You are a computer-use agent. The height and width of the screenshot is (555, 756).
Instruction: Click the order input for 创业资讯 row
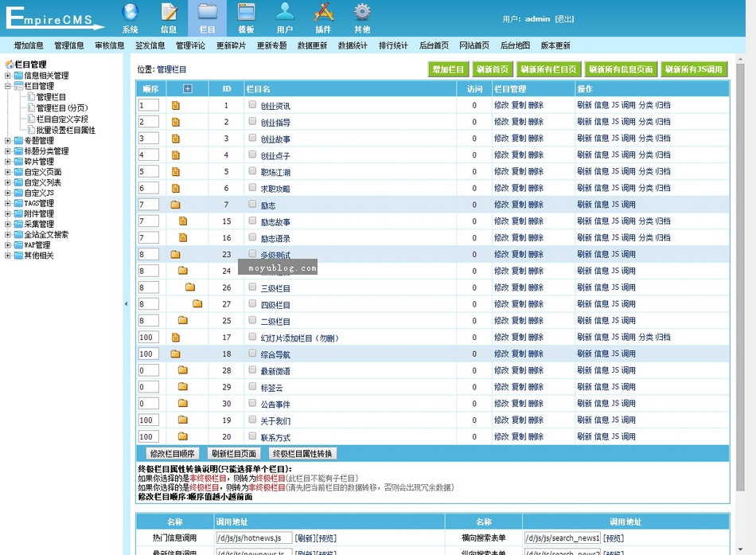[149, 105]
